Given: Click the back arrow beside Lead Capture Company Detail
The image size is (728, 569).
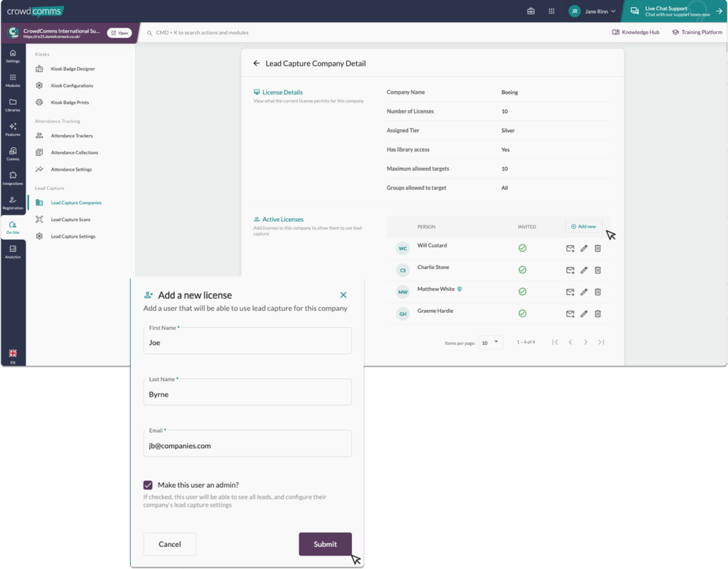Looking at the screenshot, I should [257, 63].
